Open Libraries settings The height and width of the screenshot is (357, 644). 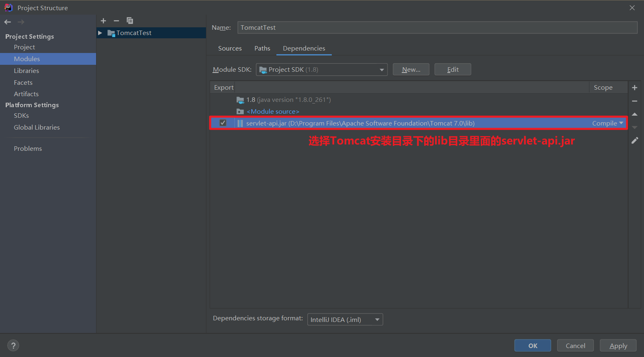[x=26, y=71]
